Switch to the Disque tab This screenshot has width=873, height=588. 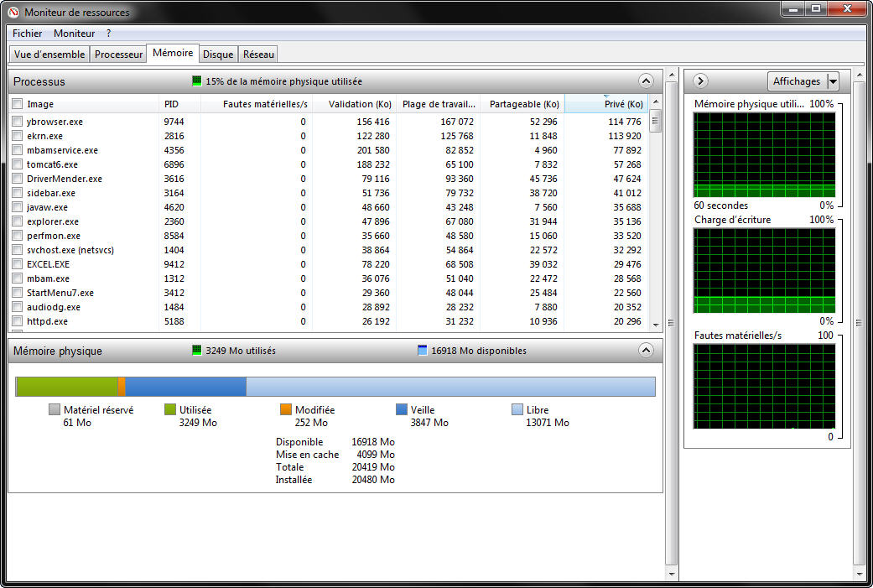click(x=218, y=54)
